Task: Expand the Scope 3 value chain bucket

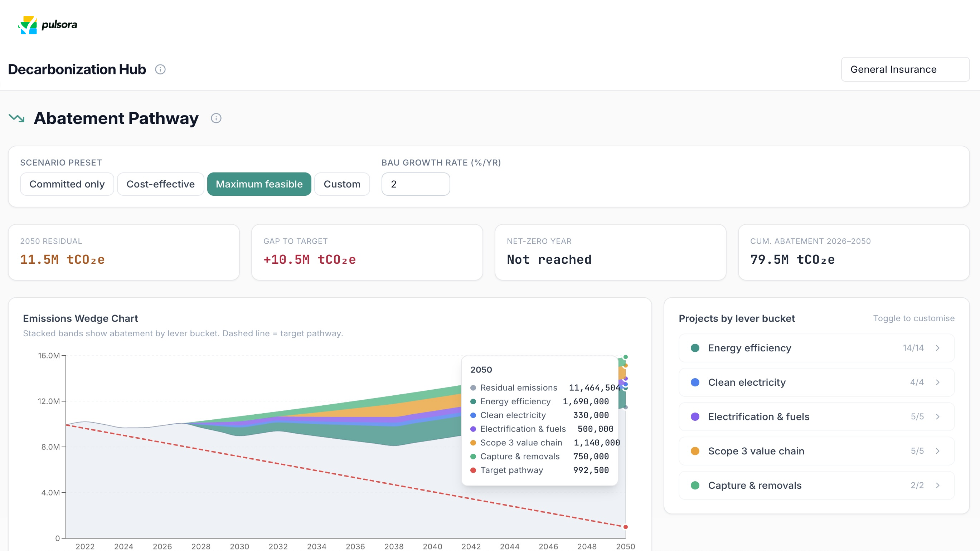Action: pos(816,451)
